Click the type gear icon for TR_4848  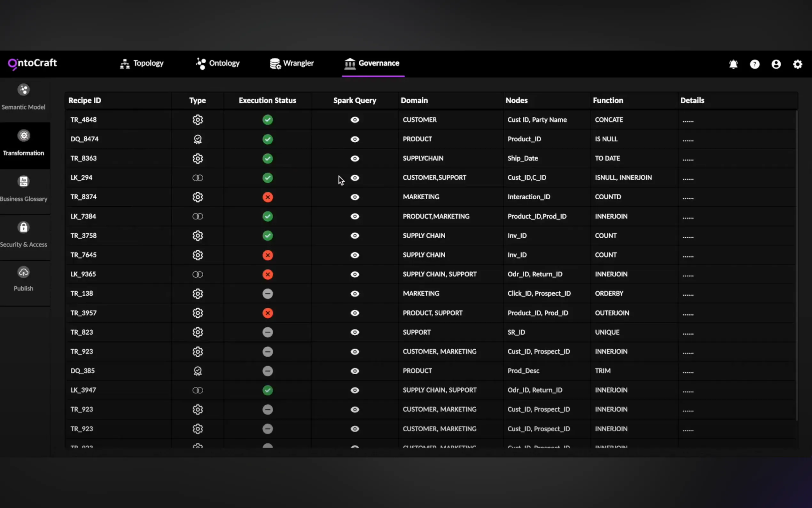coord(198,120)
